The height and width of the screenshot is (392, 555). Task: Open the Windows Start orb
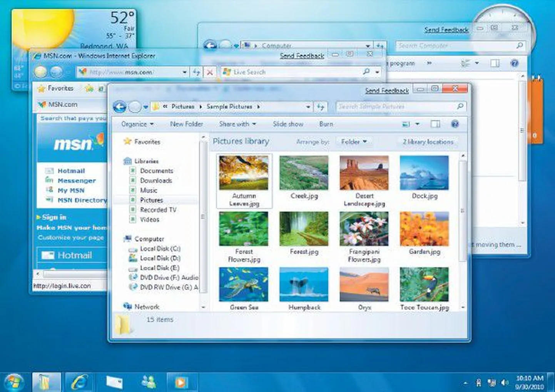15,382
